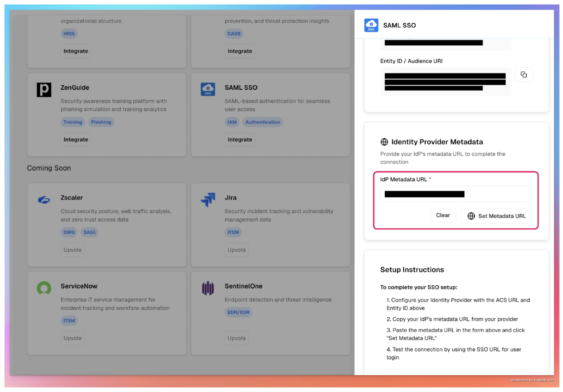This screenshot has height=392, width=563.
Task: Click the ZenGuide logo icon
Action: pos(44,89)
